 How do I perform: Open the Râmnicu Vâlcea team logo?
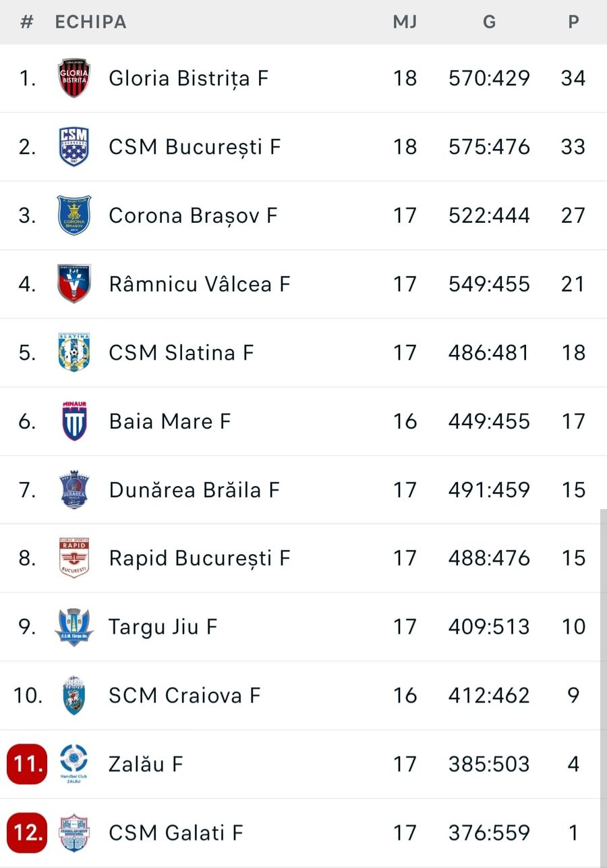[74, 283]
